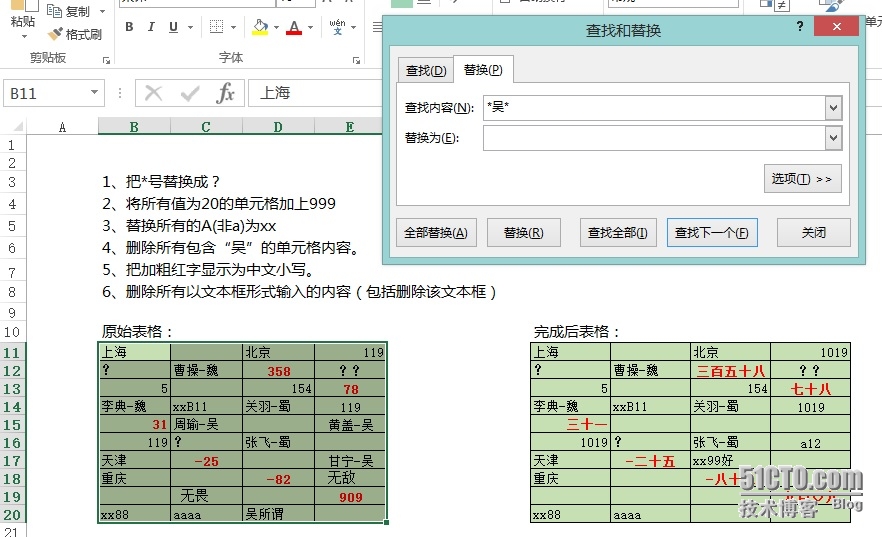Select cell 周瑜-吴 in original table

206,425
